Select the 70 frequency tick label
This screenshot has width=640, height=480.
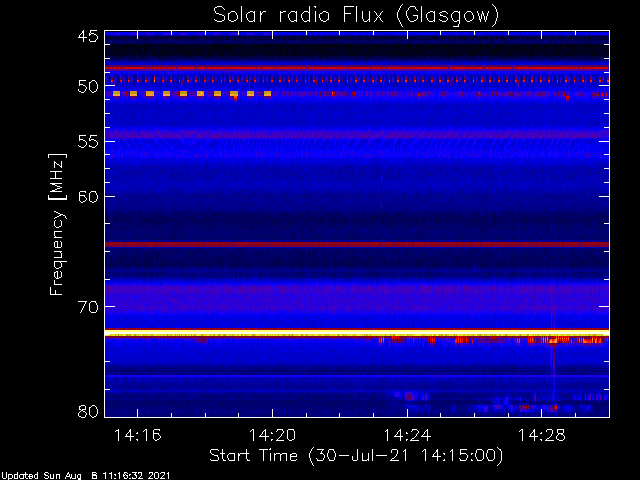[x=88, y=307]
